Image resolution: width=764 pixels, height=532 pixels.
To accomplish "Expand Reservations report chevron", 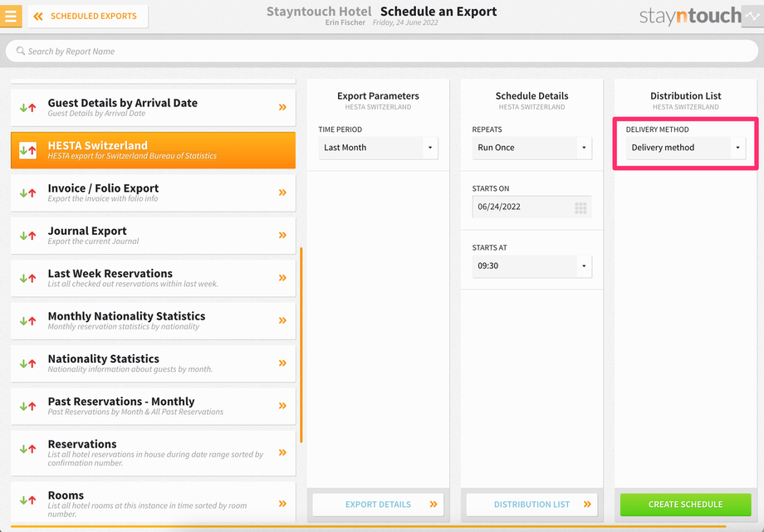I will click(282, 452).
